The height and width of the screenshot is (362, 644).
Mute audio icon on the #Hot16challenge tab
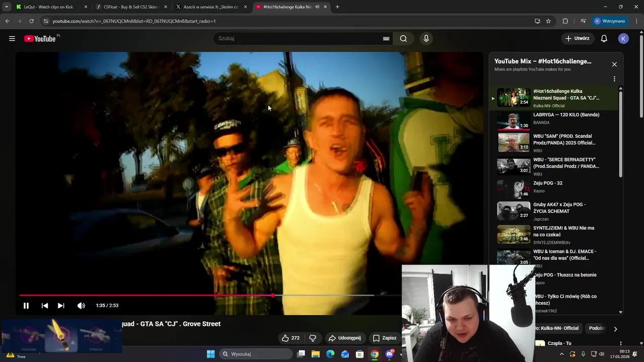coord(317,7)
